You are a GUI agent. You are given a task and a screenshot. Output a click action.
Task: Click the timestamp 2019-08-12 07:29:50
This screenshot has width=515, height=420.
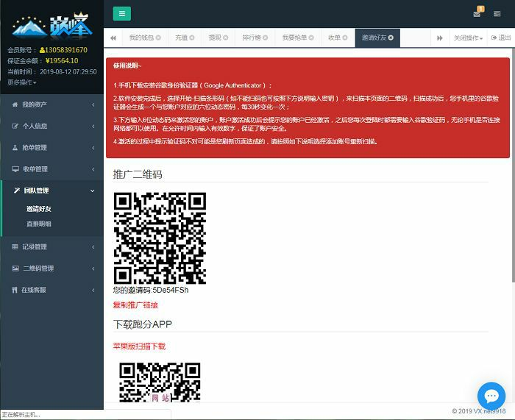pos(68,72)
